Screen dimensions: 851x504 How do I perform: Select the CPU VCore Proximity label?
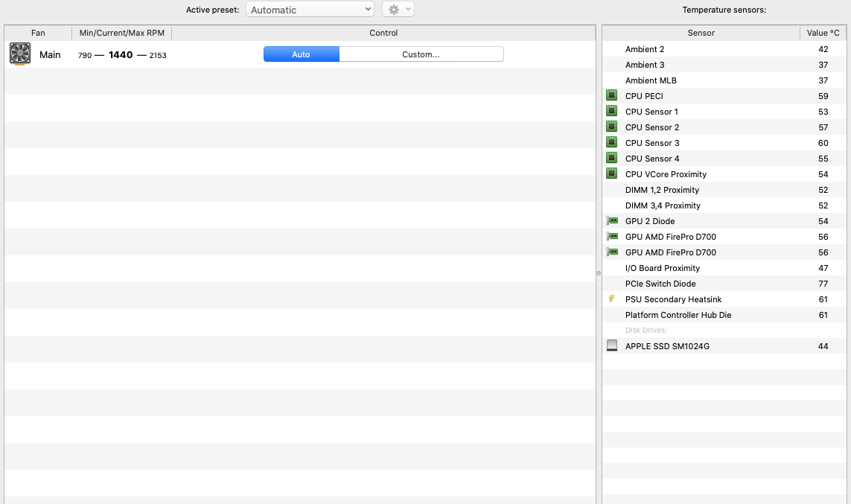[x=666, y=174]
